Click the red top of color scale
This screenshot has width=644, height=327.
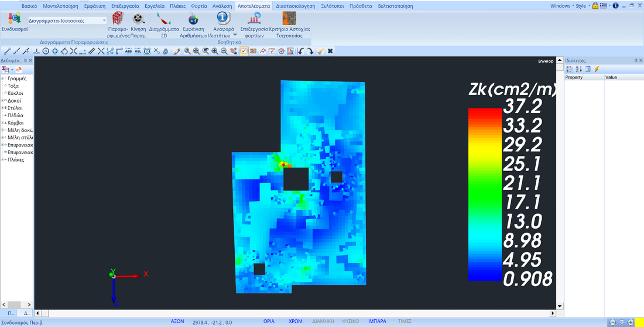485,114
